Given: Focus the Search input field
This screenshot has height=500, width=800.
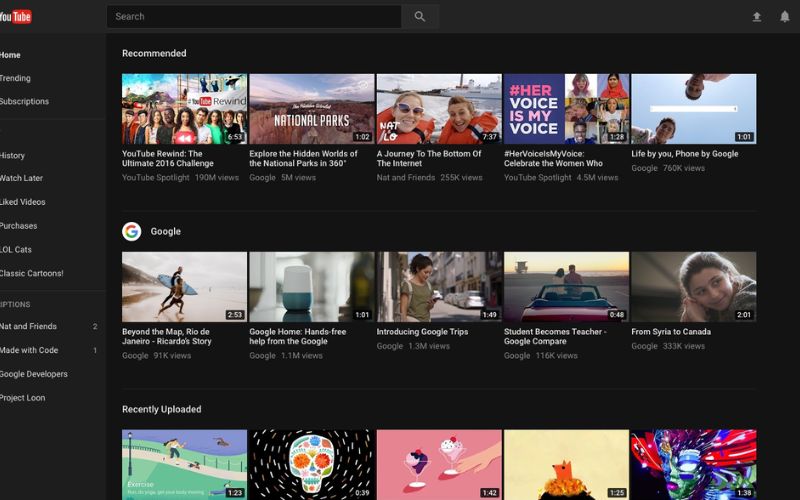Looking at the screenshot, I should (254, 16).
